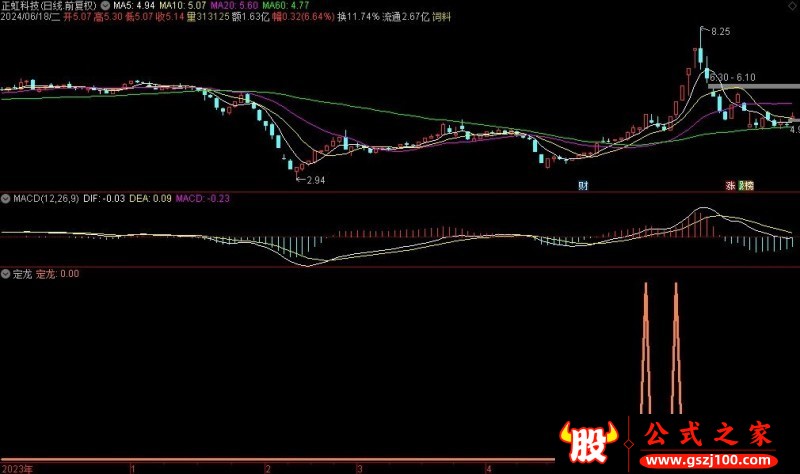
Task: Click the 定龙: 0.00 value
Action: point(57,274)
